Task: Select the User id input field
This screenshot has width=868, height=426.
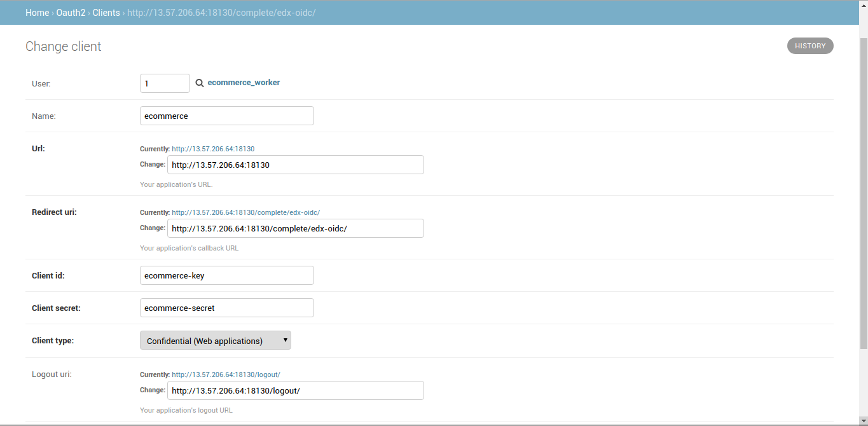Action: tap(165, 83)
